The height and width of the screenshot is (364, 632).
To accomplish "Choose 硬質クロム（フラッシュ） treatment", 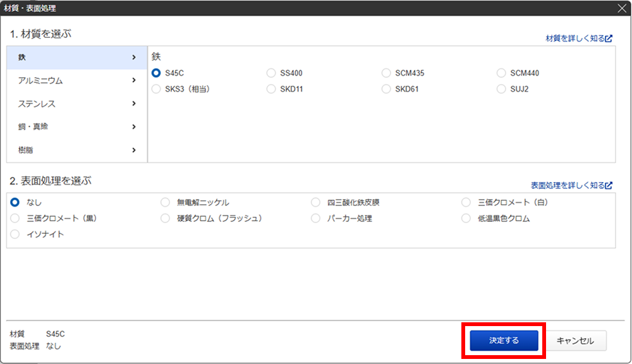I will coord(165,219).
